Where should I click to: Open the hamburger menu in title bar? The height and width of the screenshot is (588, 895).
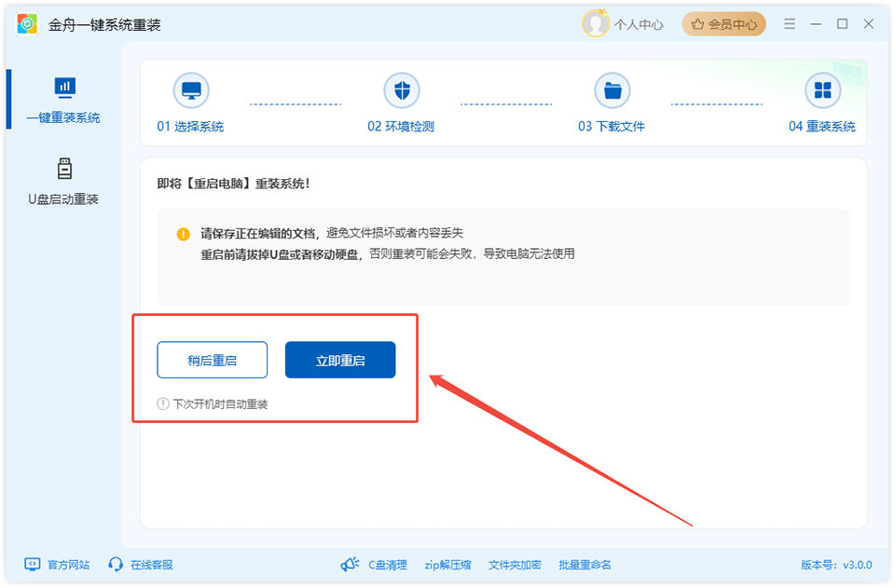[789, 23]
